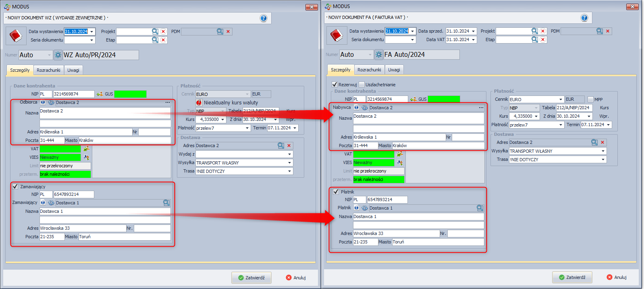
Task: Open Uwagi tab in FA window
Action: click(x=394, y=70)
